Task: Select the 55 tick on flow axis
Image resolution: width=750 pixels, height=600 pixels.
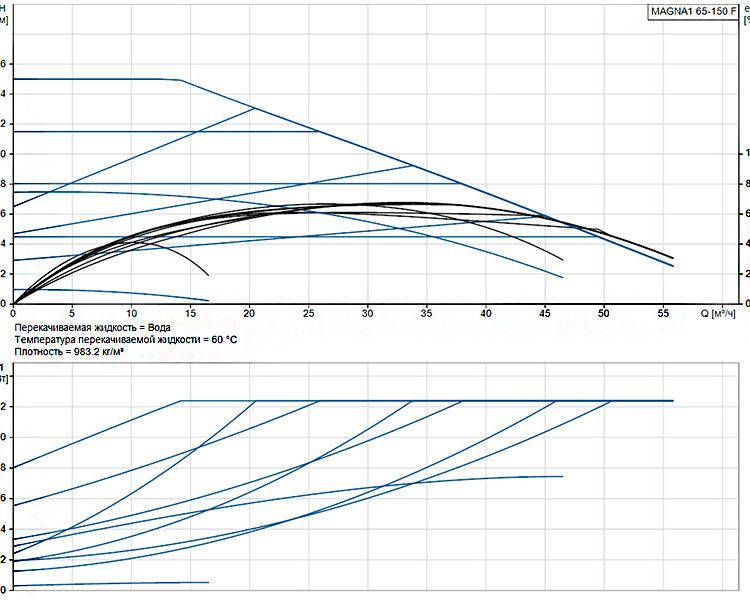Action: (663, 313)
